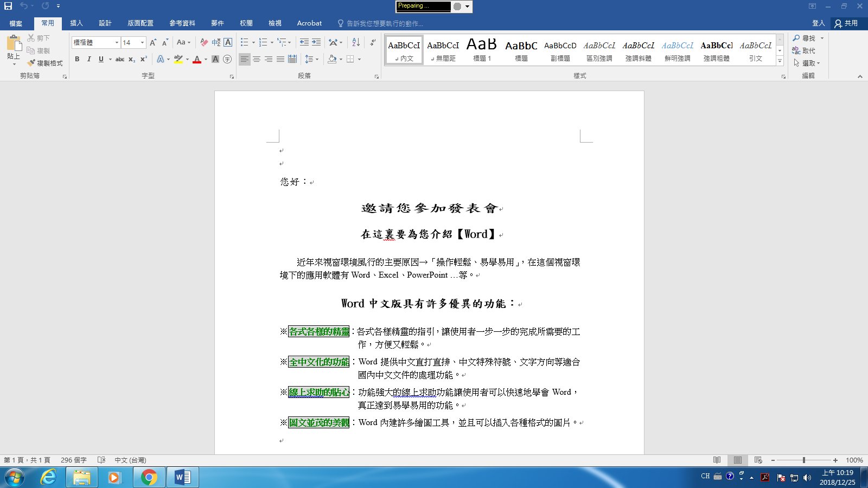
Task: Justify the paragraph text
Action: (280, 59)
